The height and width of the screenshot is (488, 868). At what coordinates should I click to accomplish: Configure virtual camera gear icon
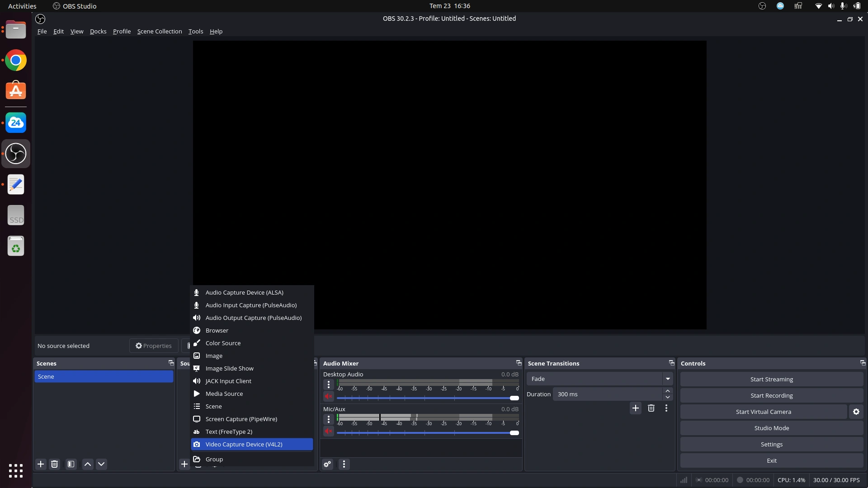[856, 412]
